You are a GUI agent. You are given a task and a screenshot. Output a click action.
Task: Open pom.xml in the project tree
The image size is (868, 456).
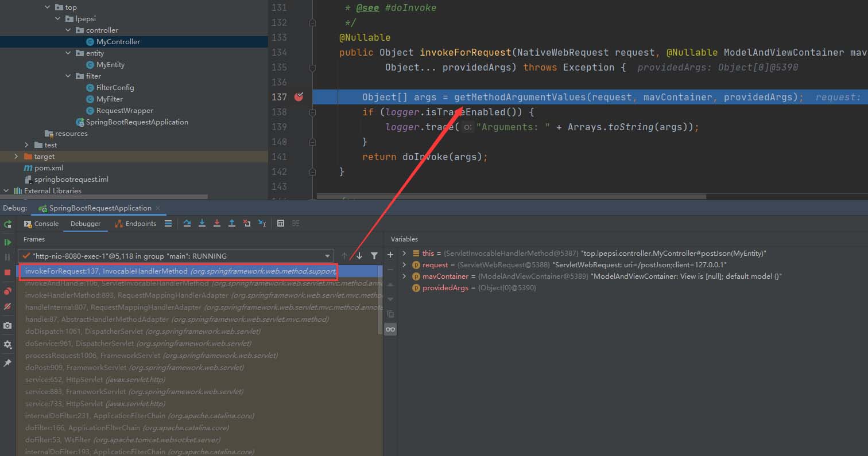coord(48,168)
